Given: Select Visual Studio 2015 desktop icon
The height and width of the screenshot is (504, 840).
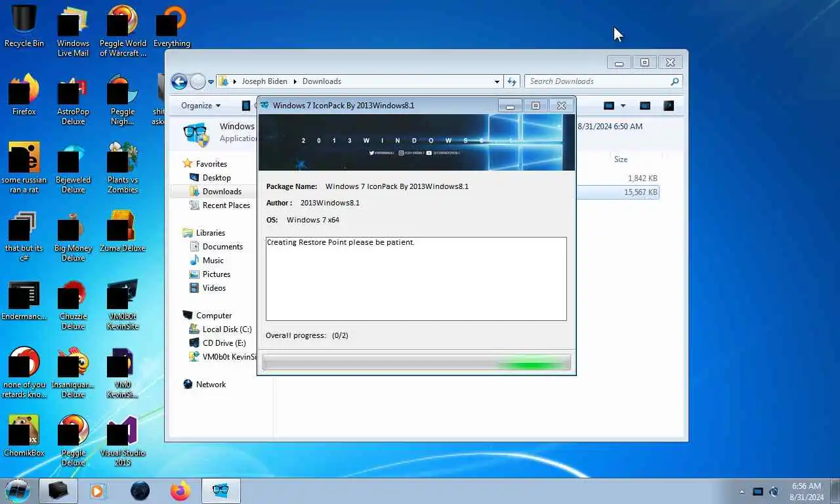Looking at the screenshot, I should click(x=123, y=441).
